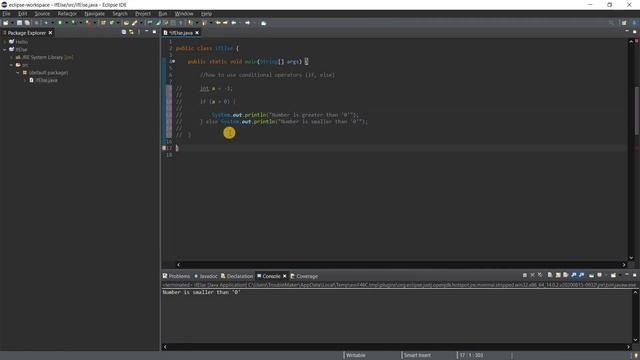The width and height of the screenshot is (640, 360).
Task: Open the Navigate menu
Action: click(94, 13)
